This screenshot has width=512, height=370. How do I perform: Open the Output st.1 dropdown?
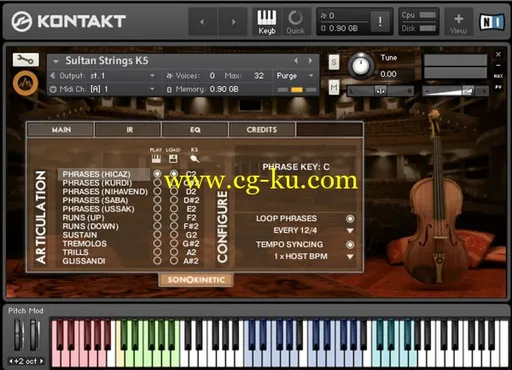152,76
